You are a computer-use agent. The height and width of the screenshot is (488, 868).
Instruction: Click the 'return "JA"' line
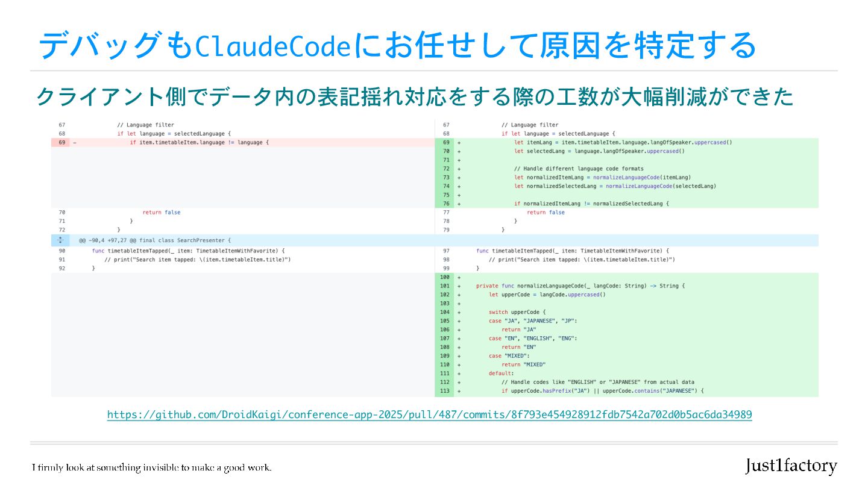tap(518, 330)
